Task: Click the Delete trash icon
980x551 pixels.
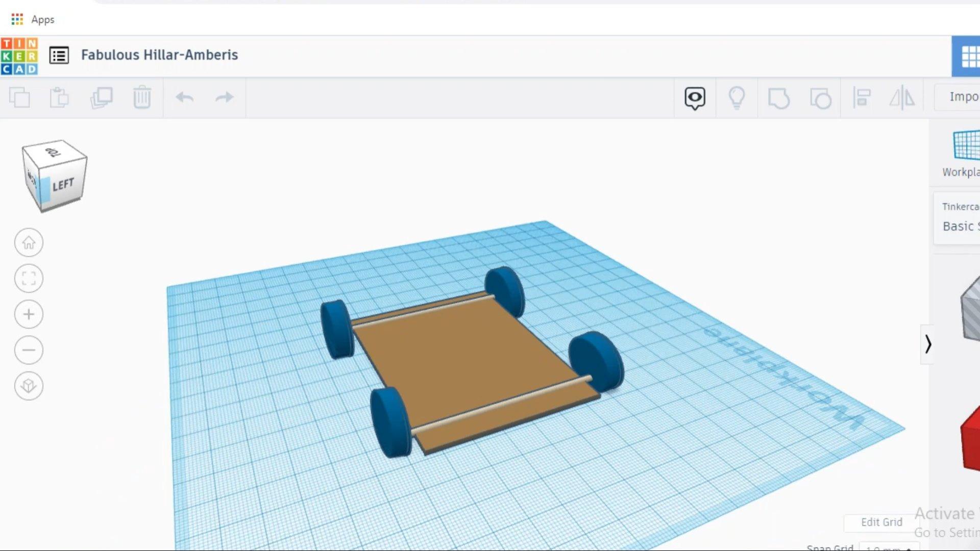Action: (142, 97)
